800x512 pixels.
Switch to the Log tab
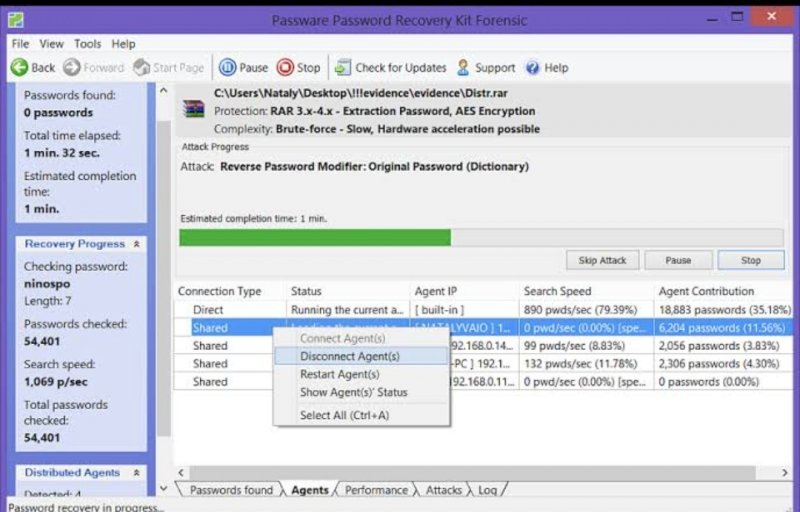487,490
